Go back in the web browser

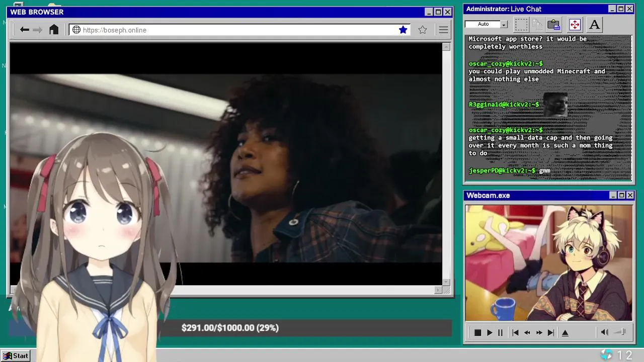click(x=24, y=30)
